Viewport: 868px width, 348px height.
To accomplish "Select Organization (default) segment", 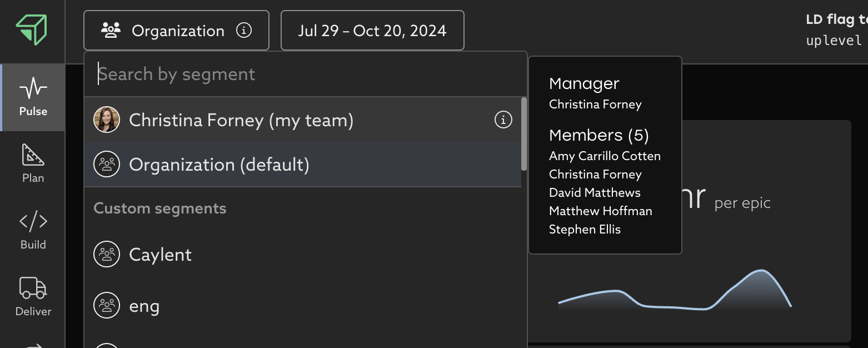I will pyautogui.click(x=219, y=165).
